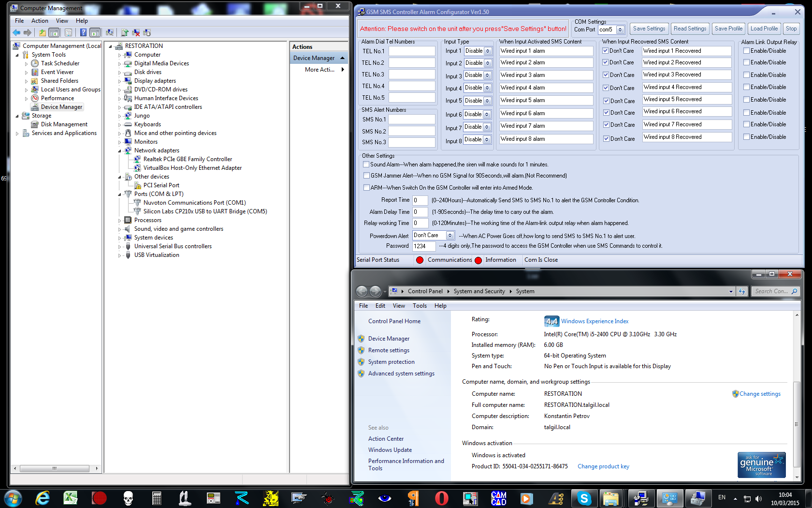Toggle the Show/Hide Console Tree toolbar icon
Image resolution: width=812 pixels, height=508 pixels.
point(54,32)
